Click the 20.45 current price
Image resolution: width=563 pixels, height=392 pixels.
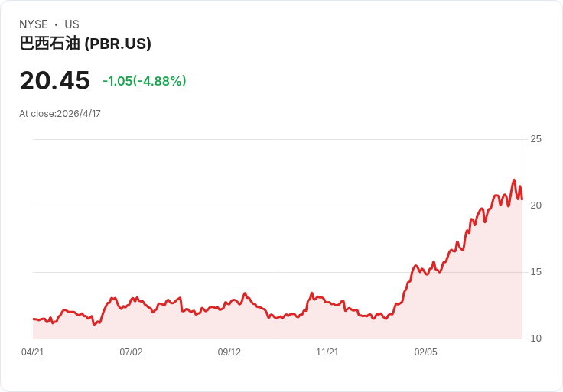point(54,80)
